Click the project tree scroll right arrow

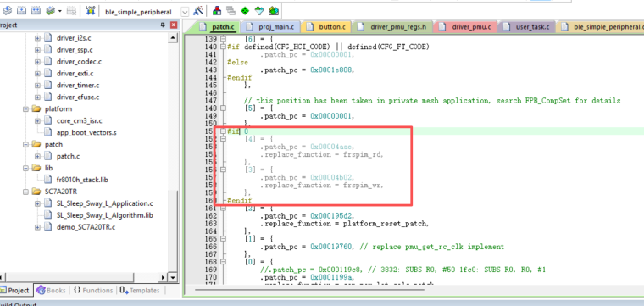pyautogui.click(x=164, y=277)
